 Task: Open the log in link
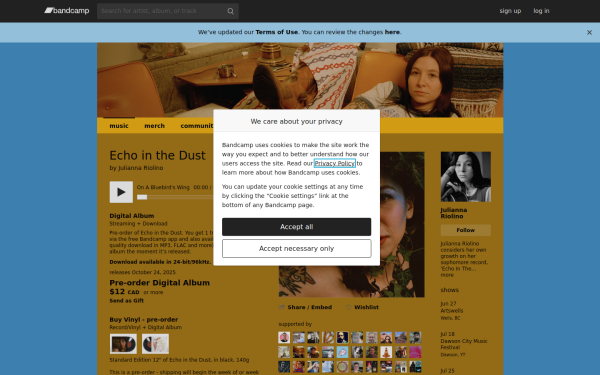coord(541,11)
